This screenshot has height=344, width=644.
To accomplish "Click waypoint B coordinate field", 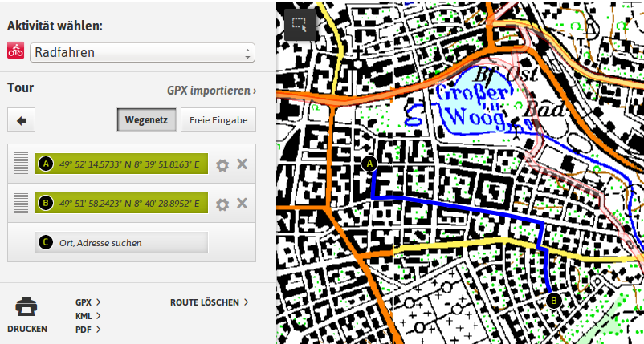I will (121, 203).
